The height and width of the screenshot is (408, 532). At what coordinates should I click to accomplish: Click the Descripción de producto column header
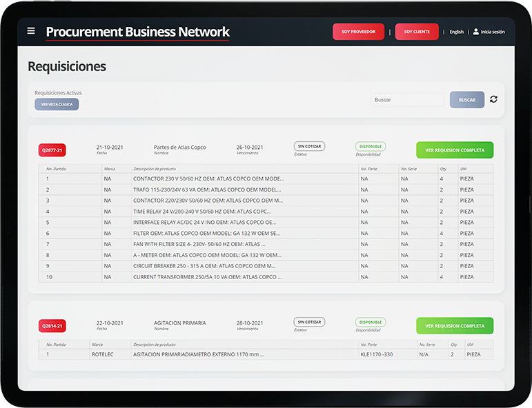point(155,169)
